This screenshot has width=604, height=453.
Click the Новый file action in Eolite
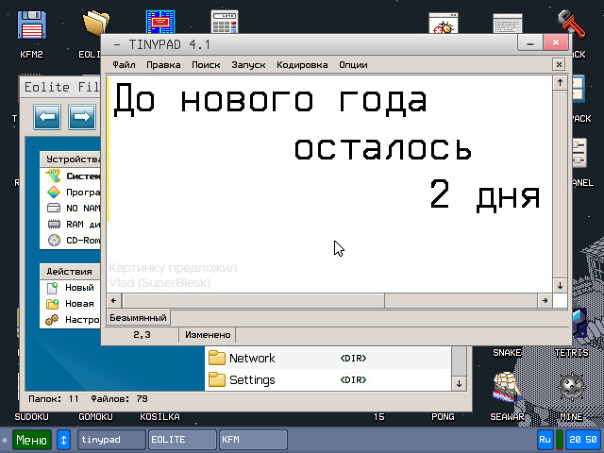(x=70, y=288)
